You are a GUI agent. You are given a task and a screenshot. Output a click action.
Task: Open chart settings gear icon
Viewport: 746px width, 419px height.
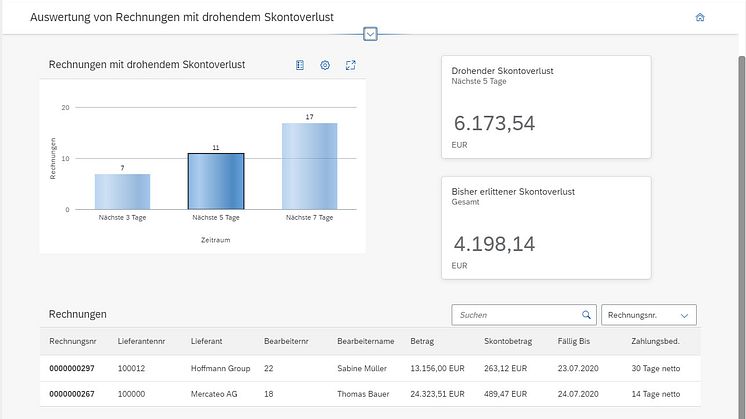325,65
